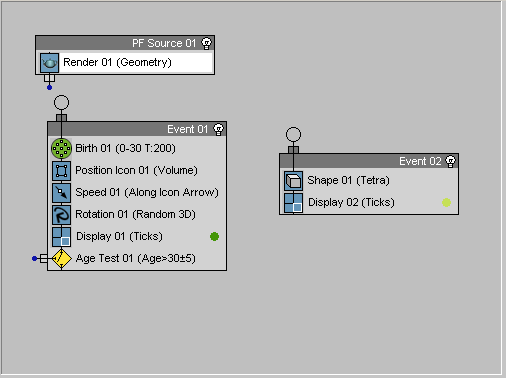
Task: Select the Age Test 01 (Age>30±5) label
Action: point(135,258)
